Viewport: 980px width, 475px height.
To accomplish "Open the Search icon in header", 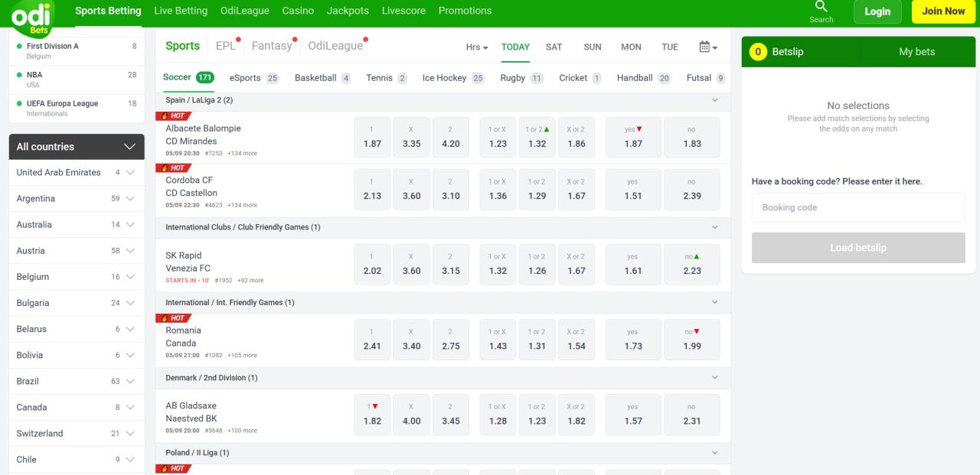I will click(x=821, y=11).
